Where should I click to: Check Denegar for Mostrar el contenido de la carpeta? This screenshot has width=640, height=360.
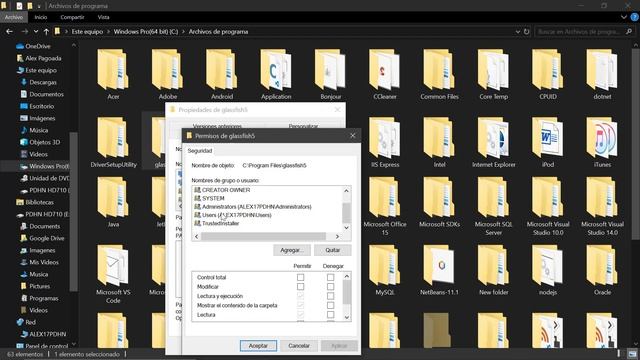tap(330, 305)
